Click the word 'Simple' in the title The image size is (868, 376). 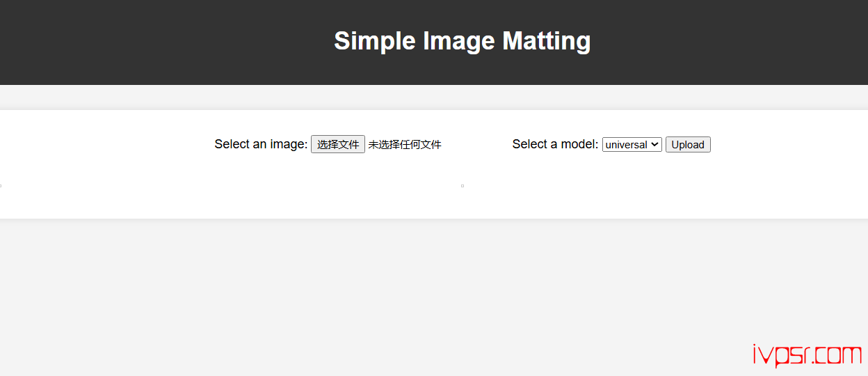(375, 40)
